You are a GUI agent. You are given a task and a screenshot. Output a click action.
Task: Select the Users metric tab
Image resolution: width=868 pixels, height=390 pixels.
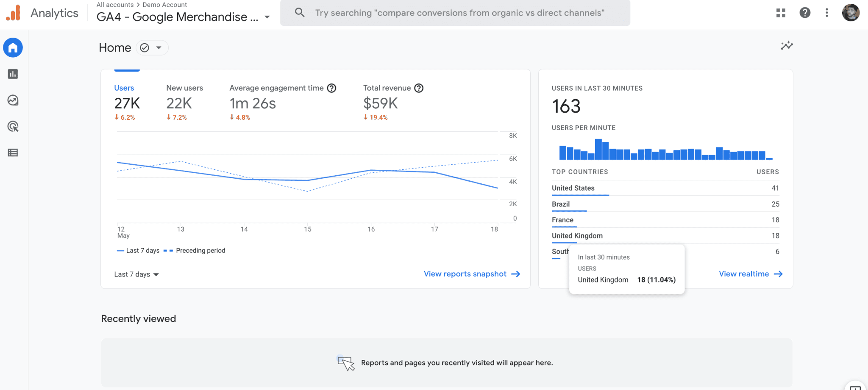(127, 102)
